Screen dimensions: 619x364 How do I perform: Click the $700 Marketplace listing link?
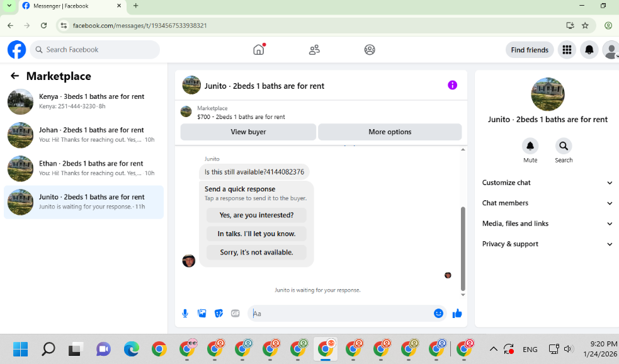(x=241, y=117)
